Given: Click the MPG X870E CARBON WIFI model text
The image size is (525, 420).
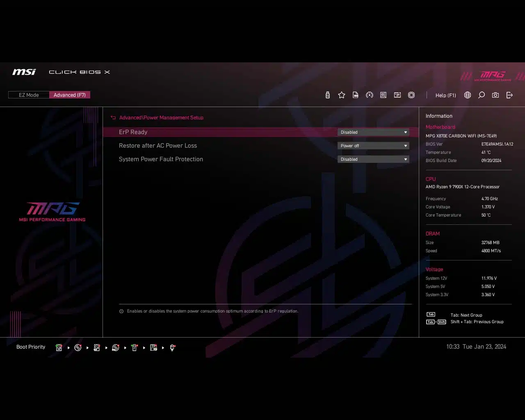Looking at the screenshot, I should pyautogui.click(x=461, y=136).
